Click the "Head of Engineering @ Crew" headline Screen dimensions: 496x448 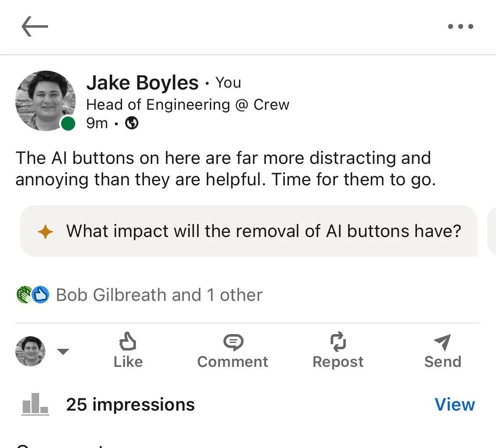pyautogui.click(x=188, y=105)
